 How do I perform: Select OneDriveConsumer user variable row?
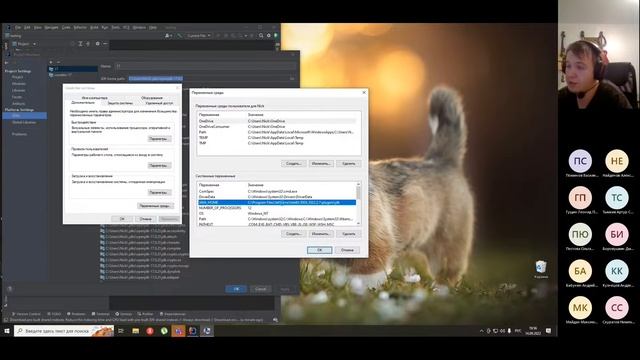(x=277, y=127)
